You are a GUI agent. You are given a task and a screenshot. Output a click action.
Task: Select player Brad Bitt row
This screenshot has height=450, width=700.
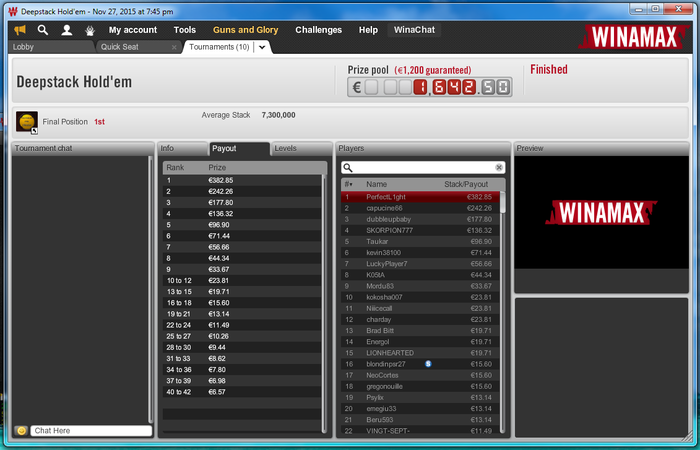tap(420, 331)
